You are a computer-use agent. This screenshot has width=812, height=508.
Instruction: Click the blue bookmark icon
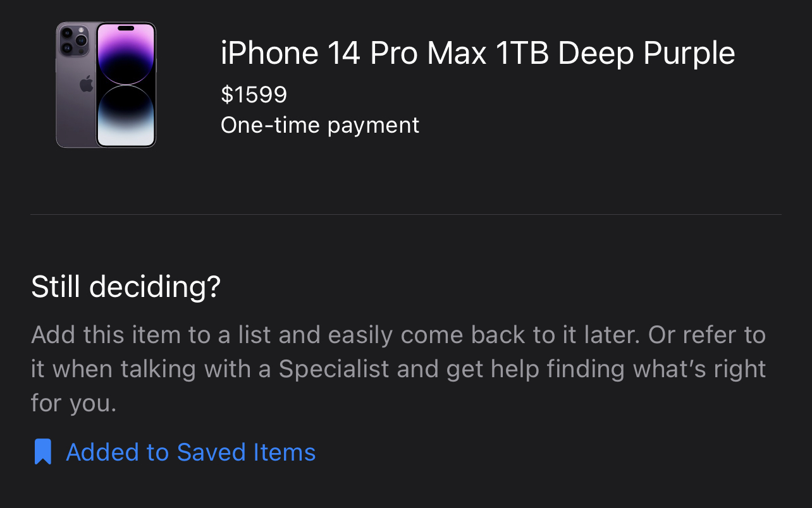tap(42, 452)
